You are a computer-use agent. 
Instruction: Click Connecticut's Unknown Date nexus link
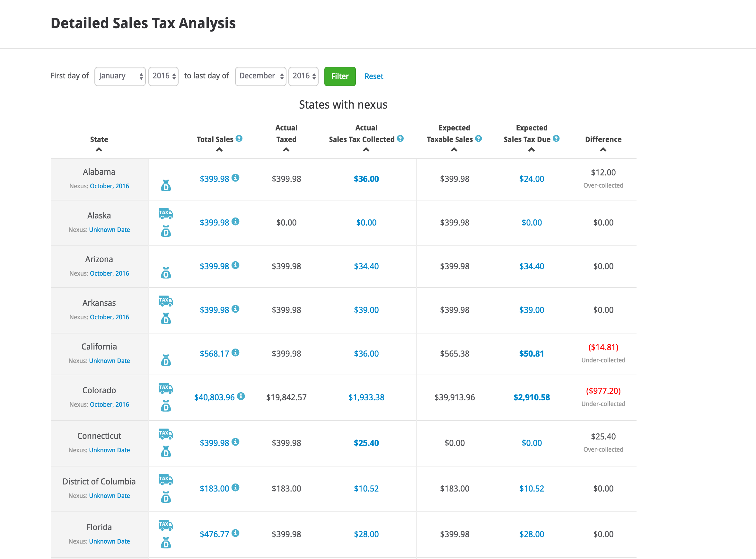tap(109, 450)
